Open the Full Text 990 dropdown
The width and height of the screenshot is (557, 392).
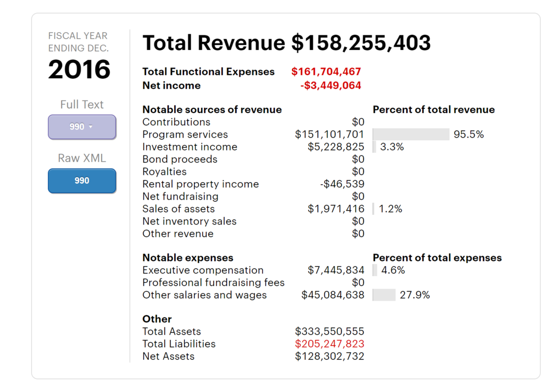[82, 127]
